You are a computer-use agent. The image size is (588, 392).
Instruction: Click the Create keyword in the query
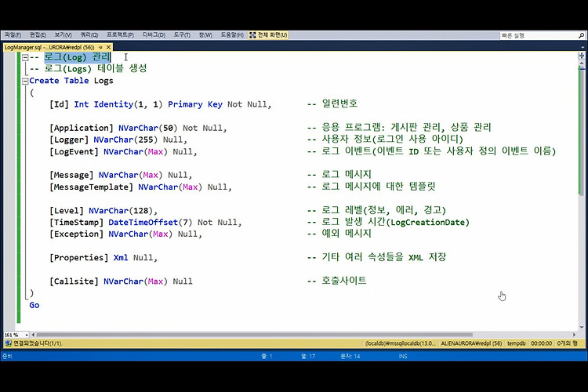click(x=44, y=81)
